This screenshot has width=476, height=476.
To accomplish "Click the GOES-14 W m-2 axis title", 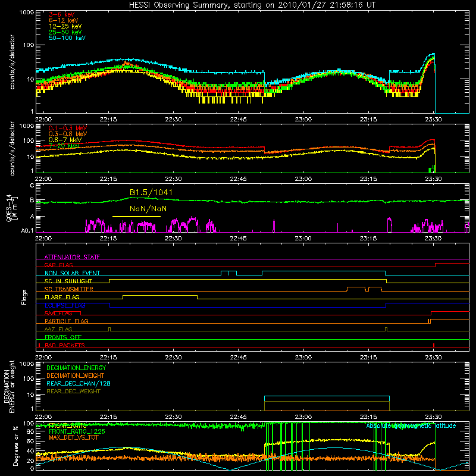I will (11, 208).
